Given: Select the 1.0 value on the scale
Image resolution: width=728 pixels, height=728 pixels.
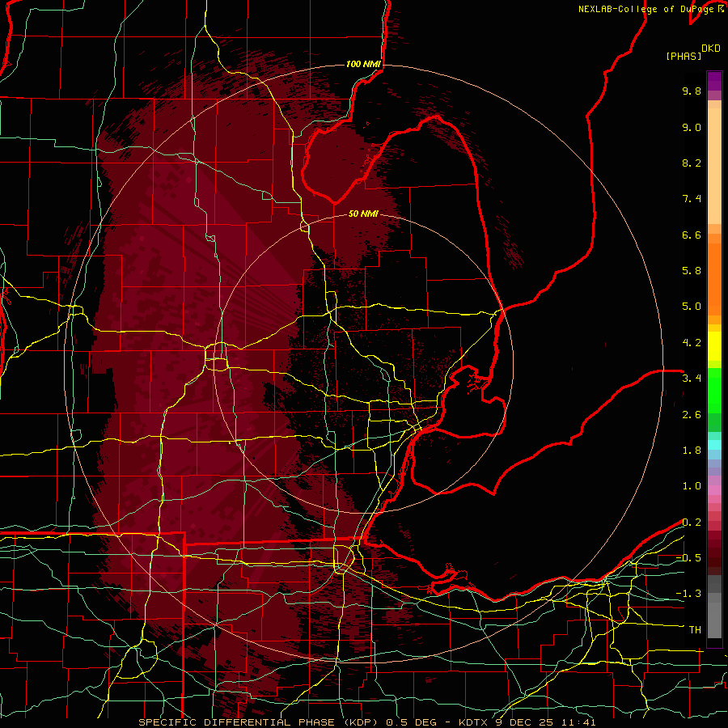Looking at the screenshot, I should click(692, 486).
